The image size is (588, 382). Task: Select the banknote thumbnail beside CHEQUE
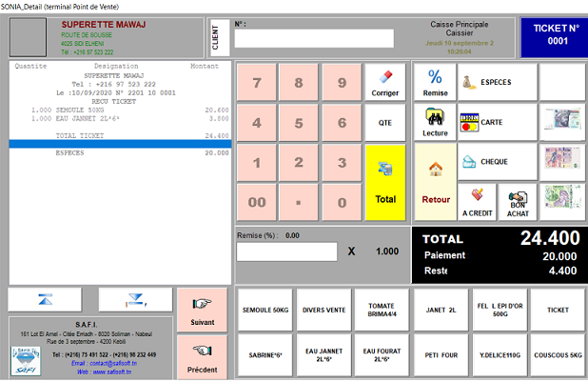pyautogui.click(x=562, y=162)
